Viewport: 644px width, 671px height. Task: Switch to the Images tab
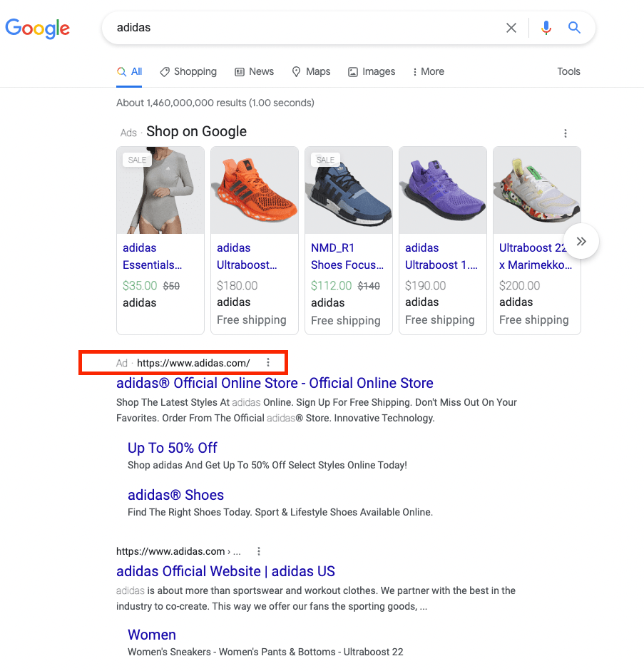pos(371,71)
